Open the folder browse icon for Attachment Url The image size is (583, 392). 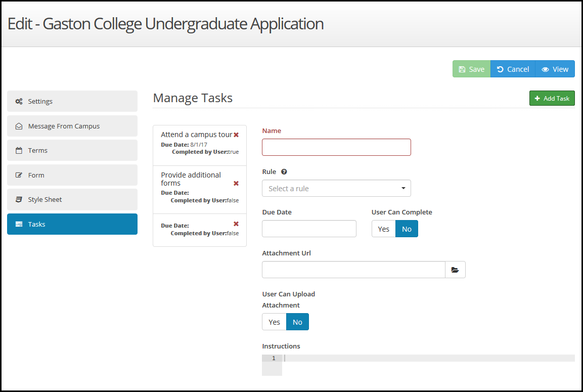(455, 270)
